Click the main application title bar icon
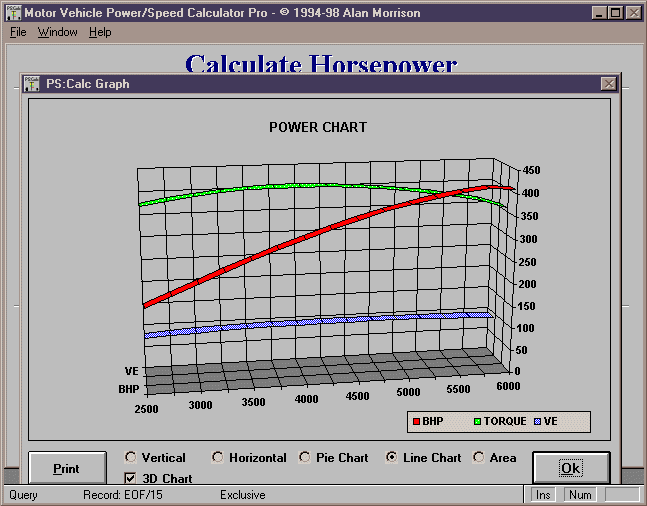This screenshot has width=647, height=506. [x=13, y=13]
